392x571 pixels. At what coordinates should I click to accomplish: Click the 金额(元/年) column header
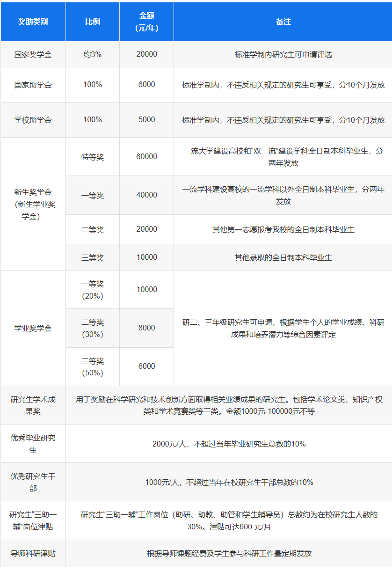click(146, 22)
